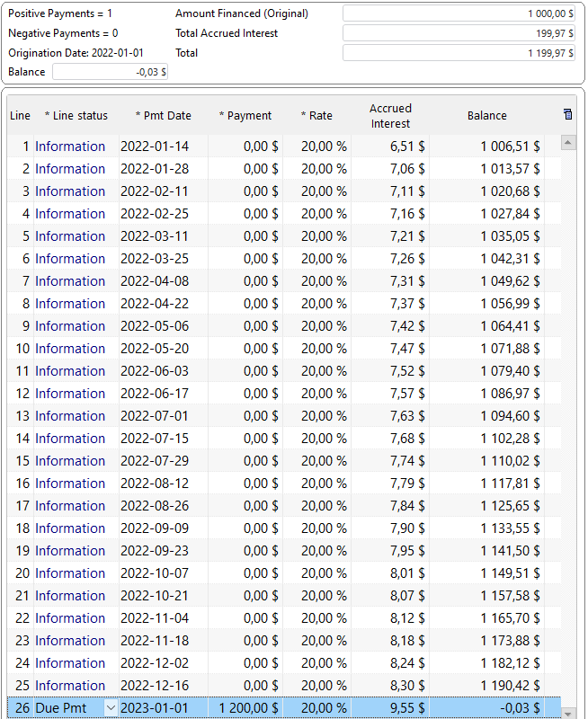Screen dimensions: 588x719
Task: Click the payment date 2022-07-01 on line 13
Action: coord(155,416)
